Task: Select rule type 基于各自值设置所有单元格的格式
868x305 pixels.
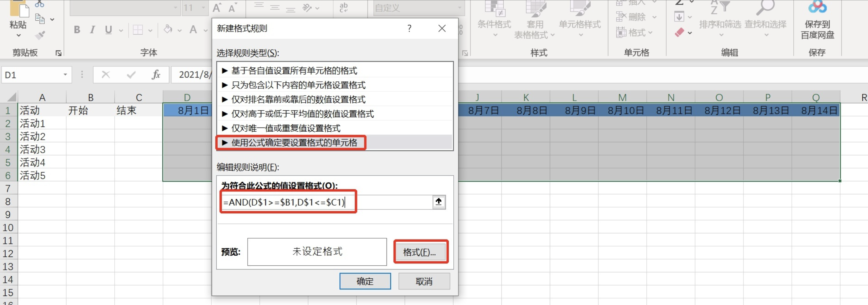Action: (x=335, y=70)
